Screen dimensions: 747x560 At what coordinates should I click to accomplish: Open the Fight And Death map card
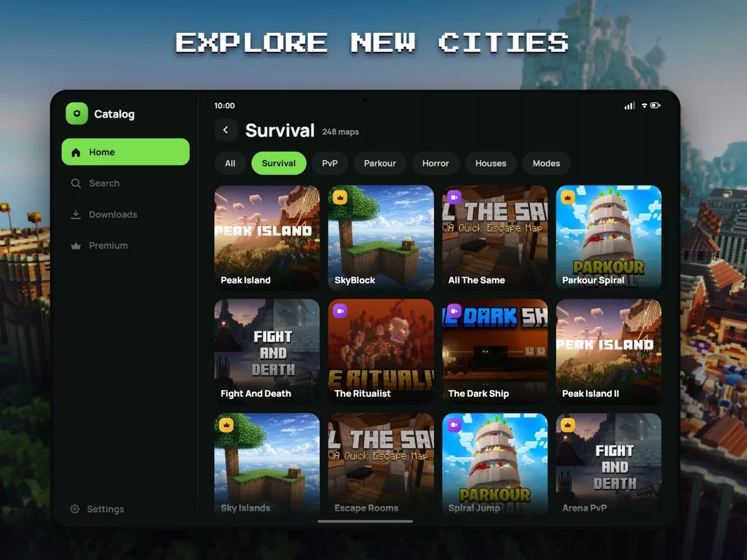click(267, 351)
